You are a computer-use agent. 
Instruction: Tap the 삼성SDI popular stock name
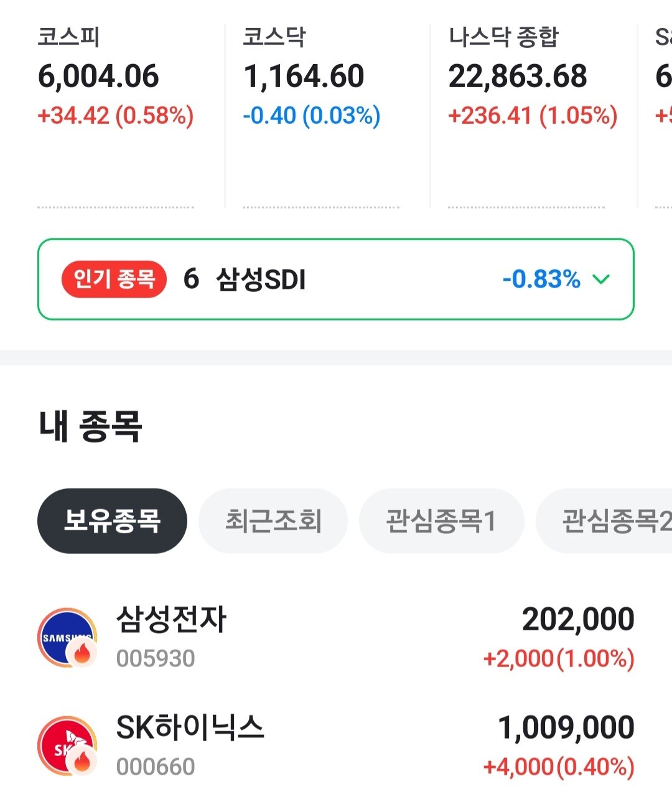pos(261,279)
